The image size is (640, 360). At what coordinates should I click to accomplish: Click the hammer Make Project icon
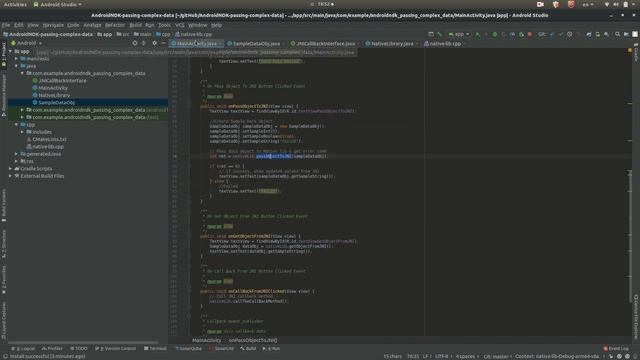click(440, 35)
